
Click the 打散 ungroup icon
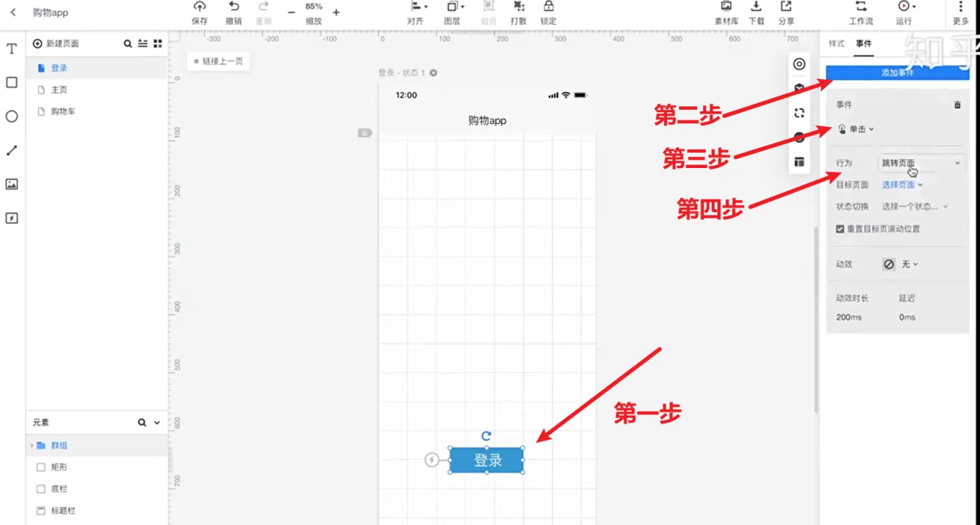(x=519, y=13)
